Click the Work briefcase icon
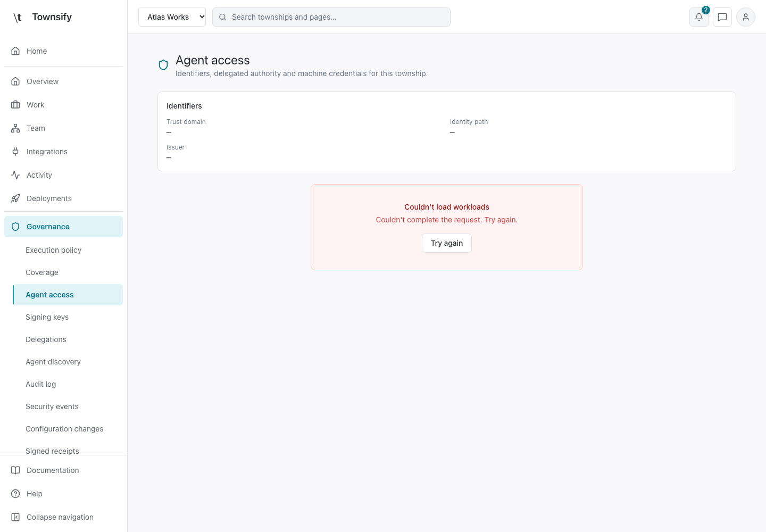 click(15, 105)
